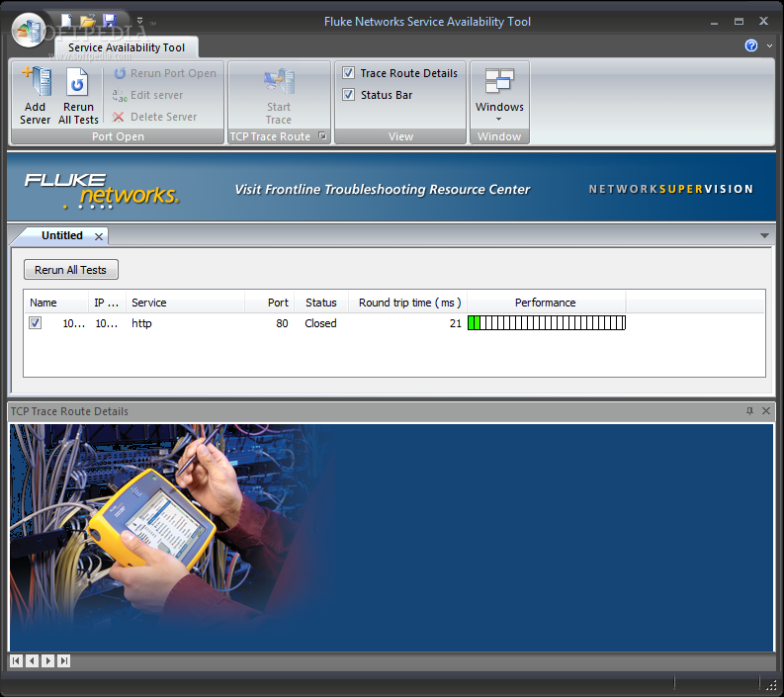Sort by the IP column header
Screen dimensions: 784x697
[107, 303]
